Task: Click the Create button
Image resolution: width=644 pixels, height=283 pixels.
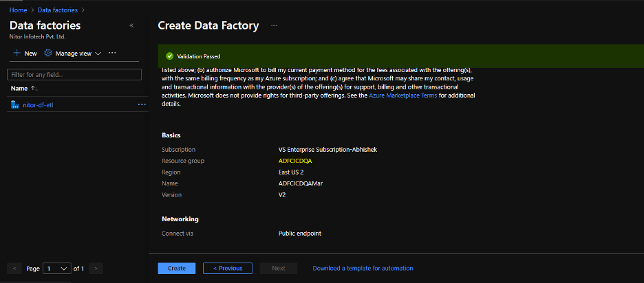Action: pyautogui.click(x=177, y=269)
